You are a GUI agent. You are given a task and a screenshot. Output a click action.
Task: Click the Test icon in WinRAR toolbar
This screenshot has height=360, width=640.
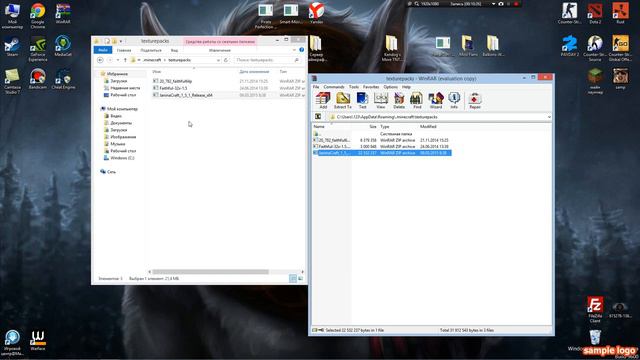pos(362,100)
